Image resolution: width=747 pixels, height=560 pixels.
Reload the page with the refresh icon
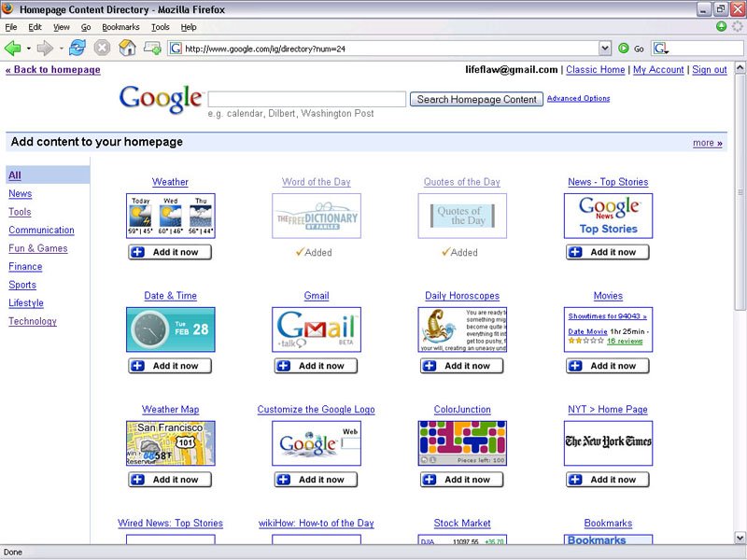coord(78,49)
